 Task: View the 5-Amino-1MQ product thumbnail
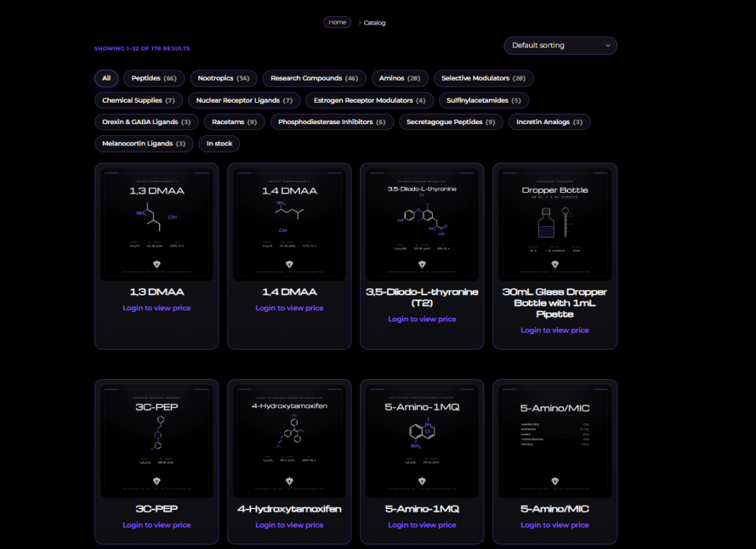point(422,441)
